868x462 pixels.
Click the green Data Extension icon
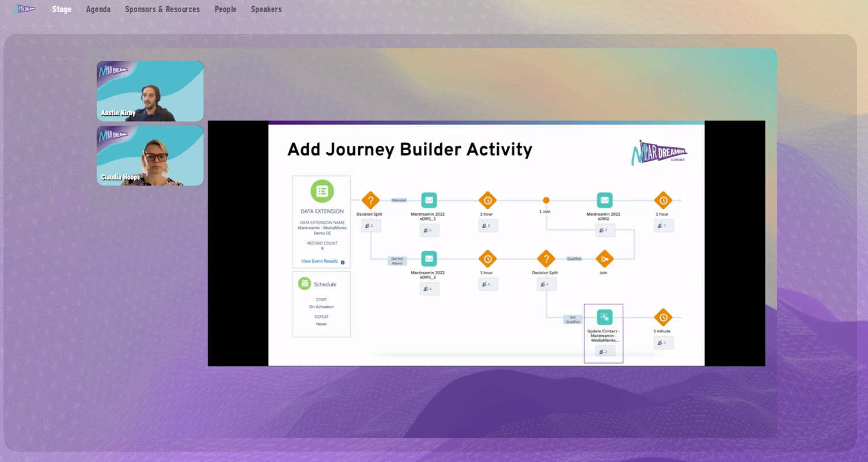[322, 191]
